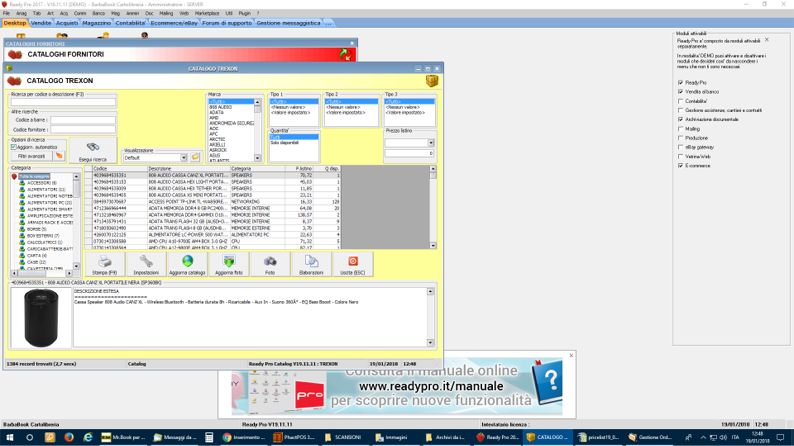Open Elaborazioni documents button

tap(311, 264)
